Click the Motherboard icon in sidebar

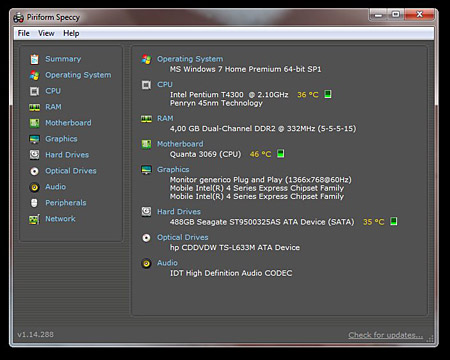pos(34,123)
